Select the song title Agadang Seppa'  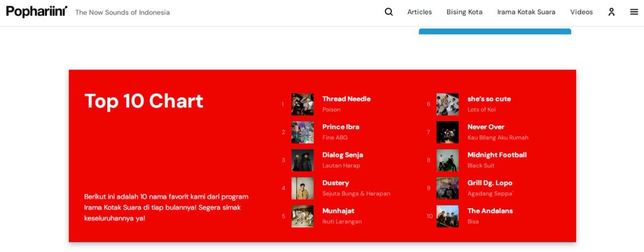click(490, 194)
